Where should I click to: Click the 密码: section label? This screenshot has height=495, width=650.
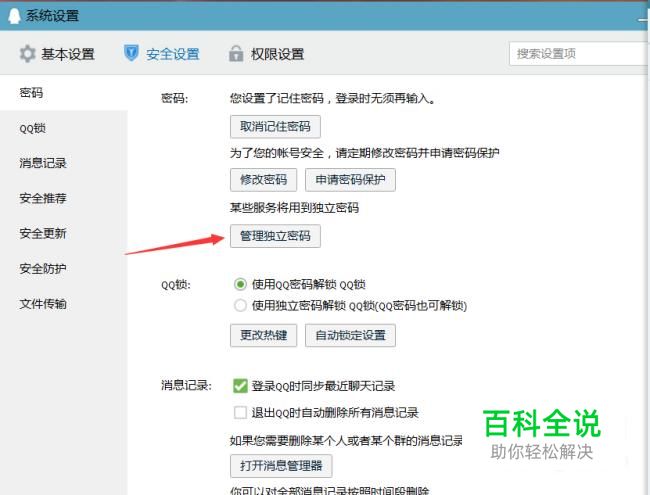[x=175, y=99]
